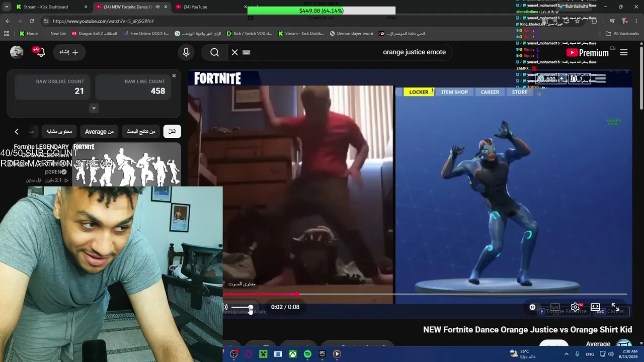Select the "محتوى مشابه" filter chip
644x362 pixels.
[59, 131]
